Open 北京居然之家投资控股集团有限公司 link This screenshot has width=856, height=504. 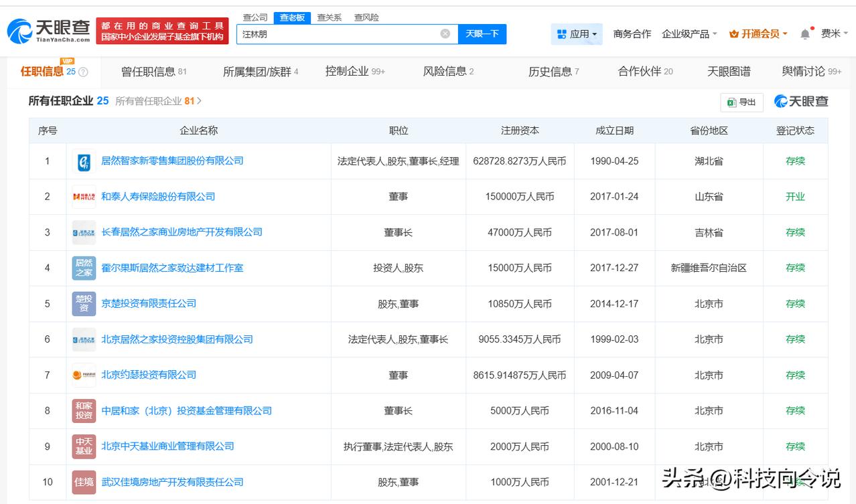pos(177,339)
